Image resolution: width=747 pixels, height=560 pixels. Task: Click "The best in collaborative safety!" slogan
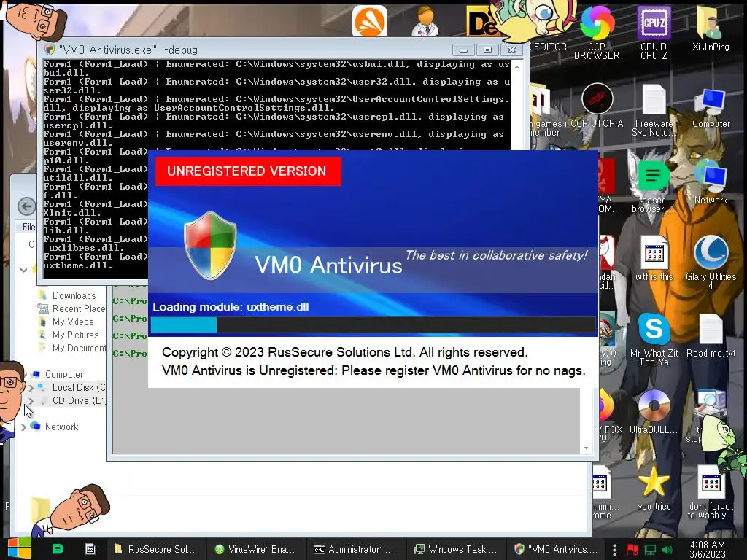coord(496,255)
